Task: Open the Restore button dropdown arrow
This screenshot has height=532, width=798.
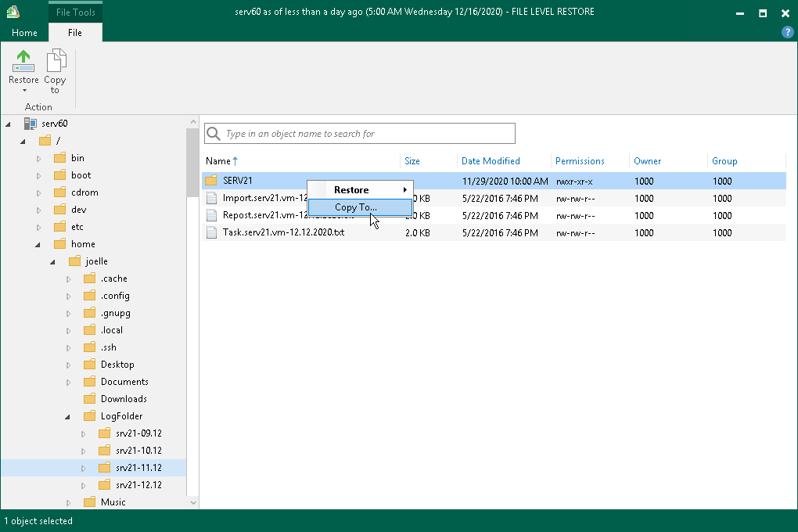Action: tap(23, 91)
